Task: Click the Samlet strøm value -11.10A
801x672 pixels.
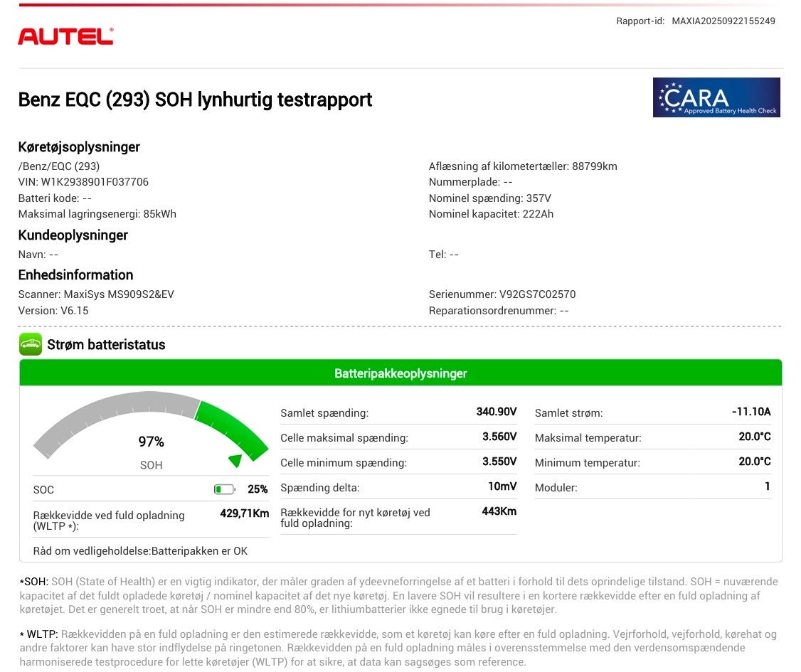Action: 751,412
